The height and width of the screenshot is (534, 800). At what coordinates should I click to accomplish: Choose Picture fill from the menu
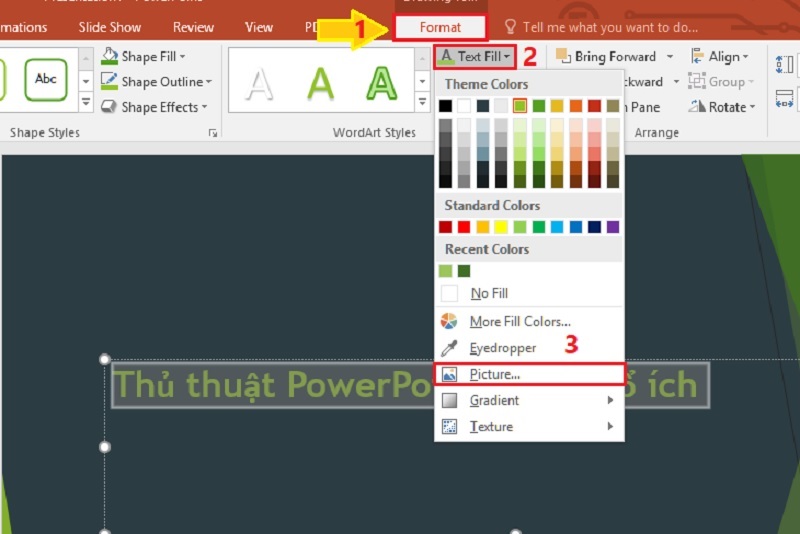(x=529, y=374)
